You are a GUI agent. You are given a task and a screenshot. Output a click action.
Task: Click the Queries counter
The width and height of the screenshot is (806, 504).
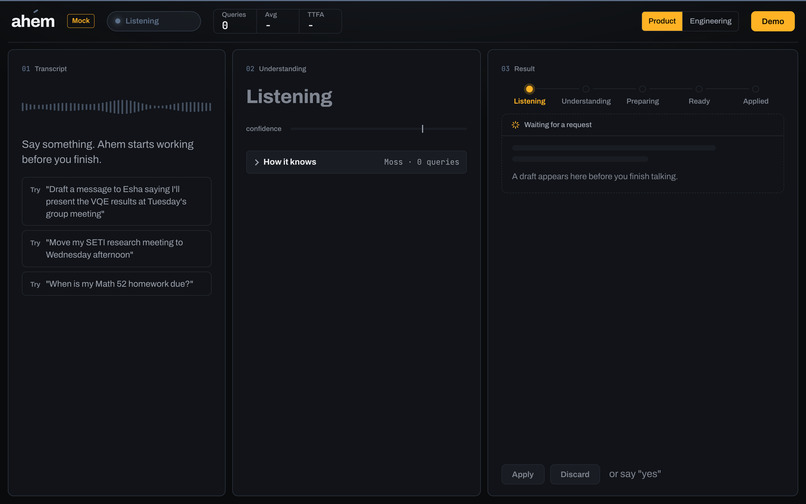tap(234, 21)
